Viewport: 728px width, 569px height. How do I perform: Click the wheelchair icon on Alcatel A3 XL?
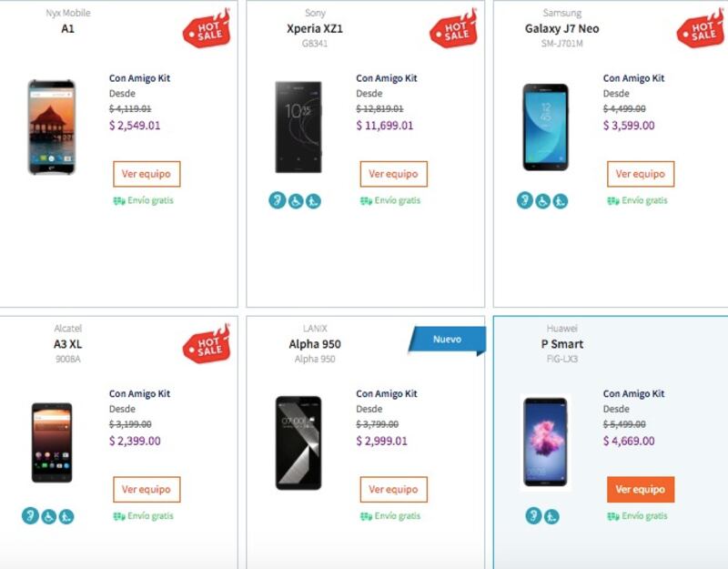click(x=48, y=516)
